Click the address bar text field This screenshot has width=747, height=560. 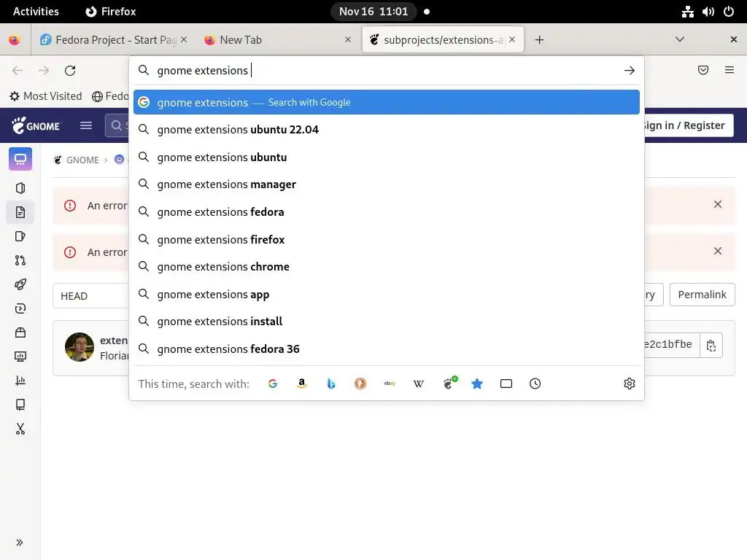(x=386, y=71)
